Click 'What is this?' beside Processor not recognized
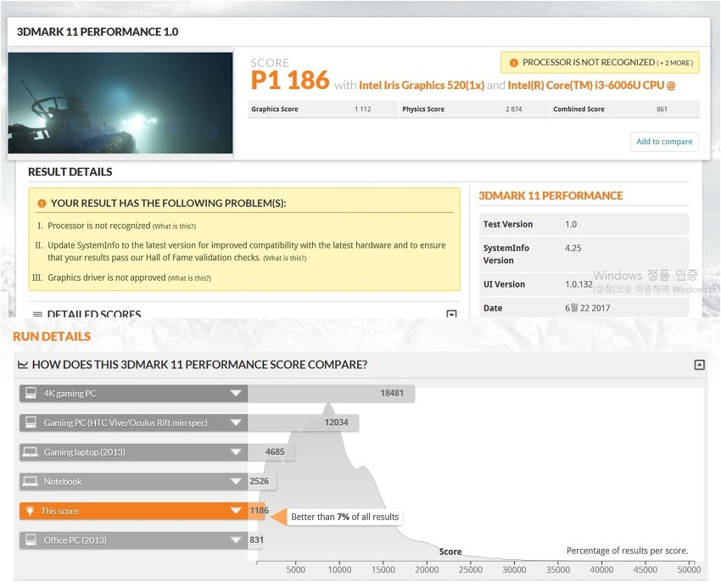Viewport: 721px width, 588px height. [x=174, y=227]
